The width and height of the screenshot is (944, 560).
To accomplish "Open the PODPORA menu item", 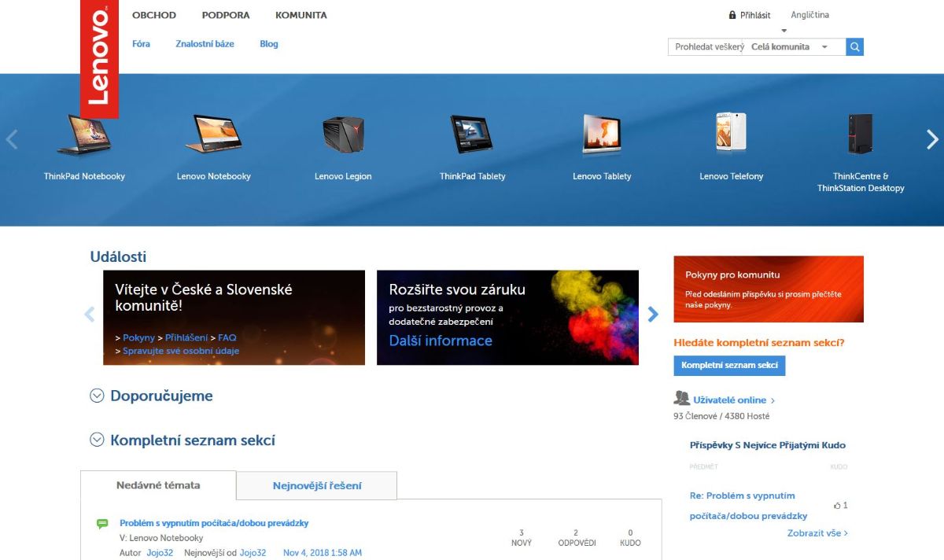I will pyautogui.click(x=225, y=15).
